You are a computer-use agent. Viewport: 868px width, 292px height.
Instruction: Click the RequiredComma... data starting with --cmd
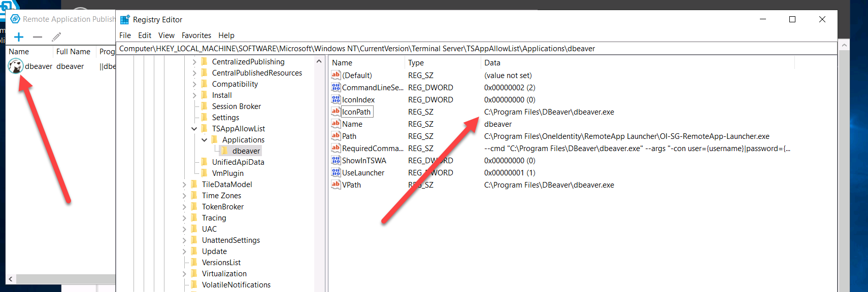(638, 149)
